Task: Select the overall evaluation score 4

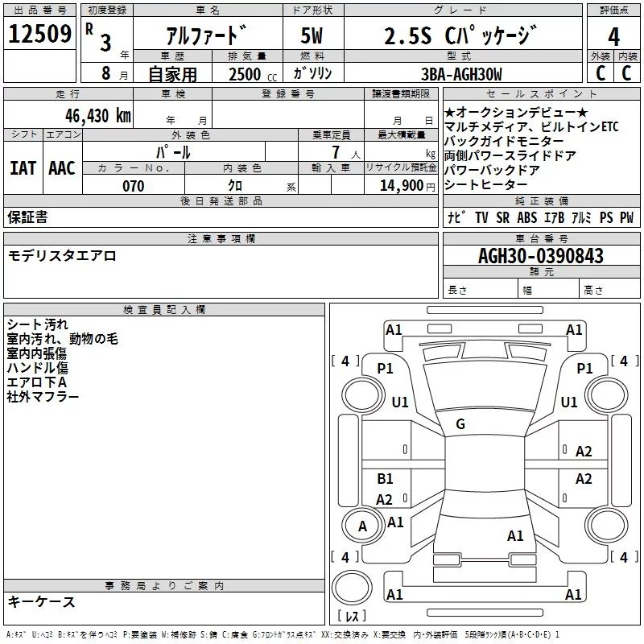Action: (614, 37)
